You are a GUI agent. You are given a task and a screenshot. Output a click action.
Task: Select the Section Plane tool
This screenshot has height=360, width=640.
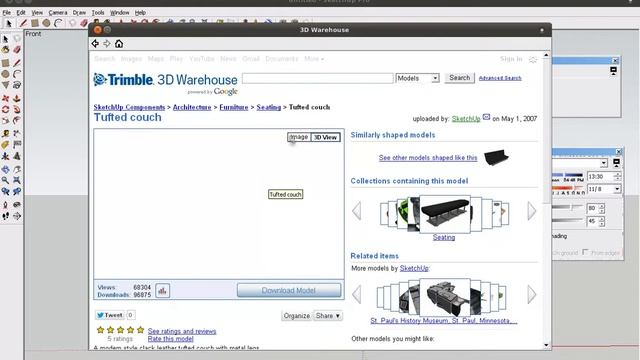(17, 216)
